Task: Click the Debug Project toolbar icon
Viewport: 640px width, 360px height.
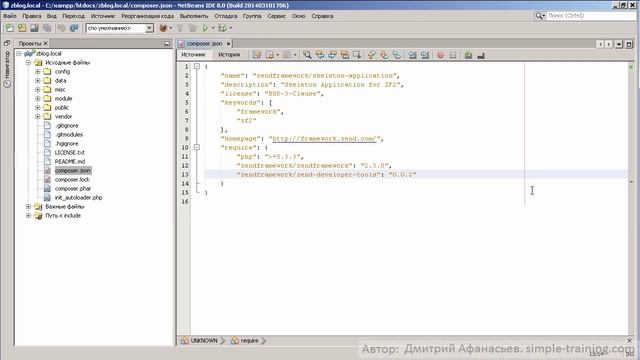Action: [222, 28]
